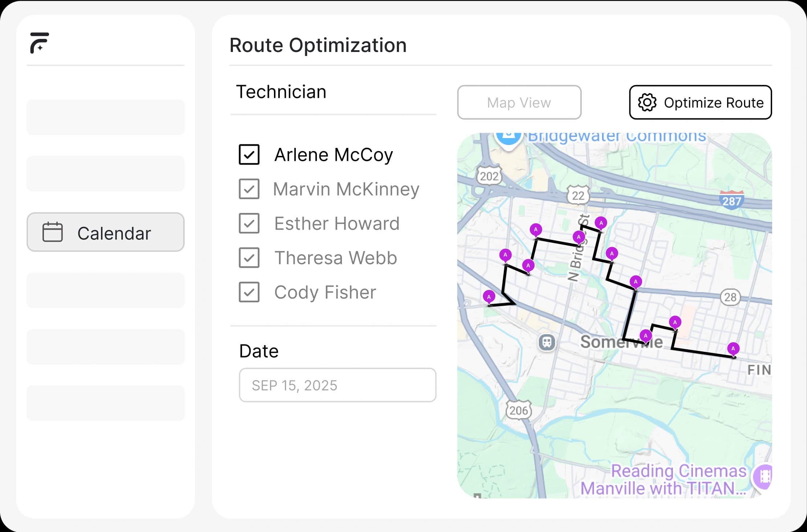The width and height of the screenshot is (807, 532).
Task: Select the train station icon on map
Action: 547,342
